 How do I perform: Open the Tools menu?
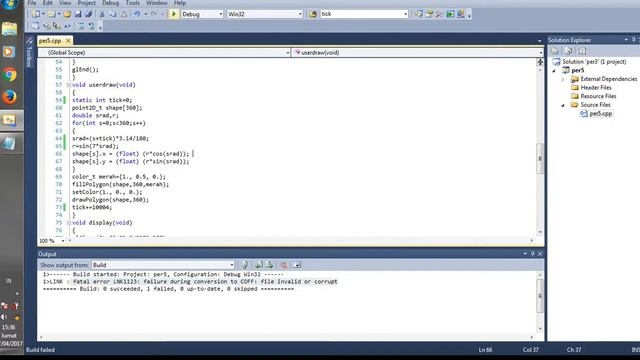pyautogui.click(x=132, y=3)
